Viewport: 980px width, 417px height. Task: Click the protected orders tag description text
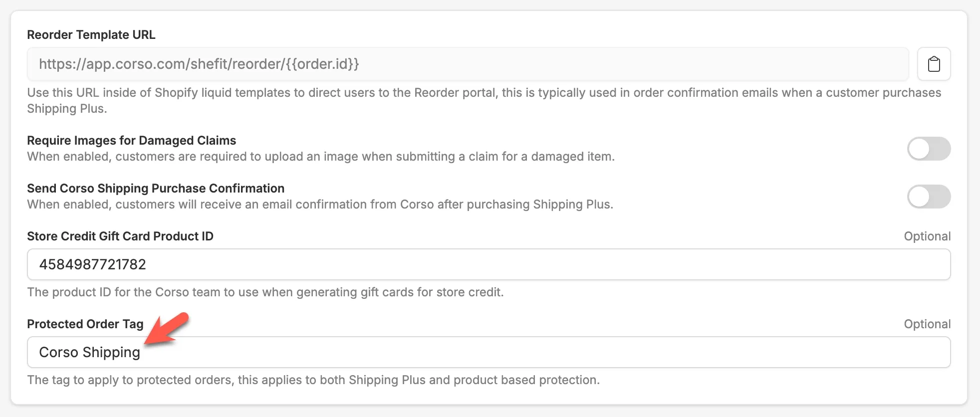(313, 380)
